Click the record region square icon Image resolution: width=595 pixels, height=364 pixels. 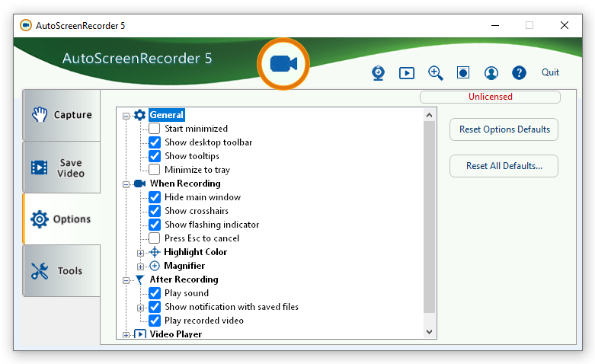coord(463,72)
